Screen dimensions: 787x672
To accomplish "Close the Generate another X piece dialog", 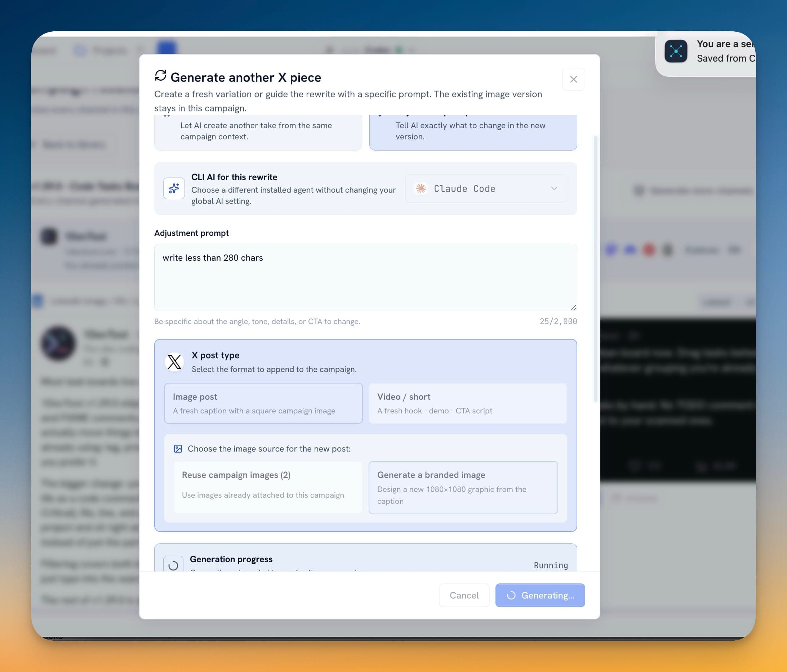I will (x=573, y=79).
